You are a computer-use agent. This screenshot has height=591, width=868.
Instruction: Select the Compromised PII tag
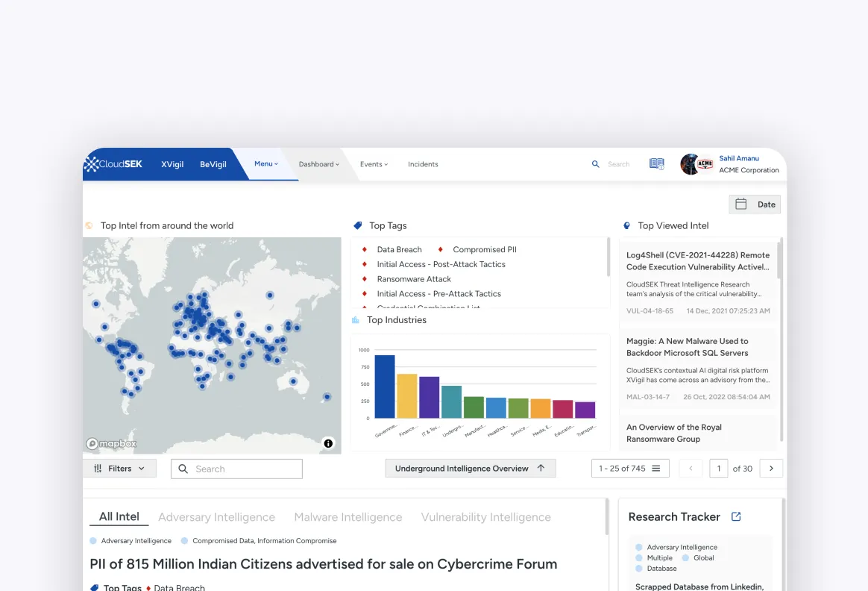(485, 250)
